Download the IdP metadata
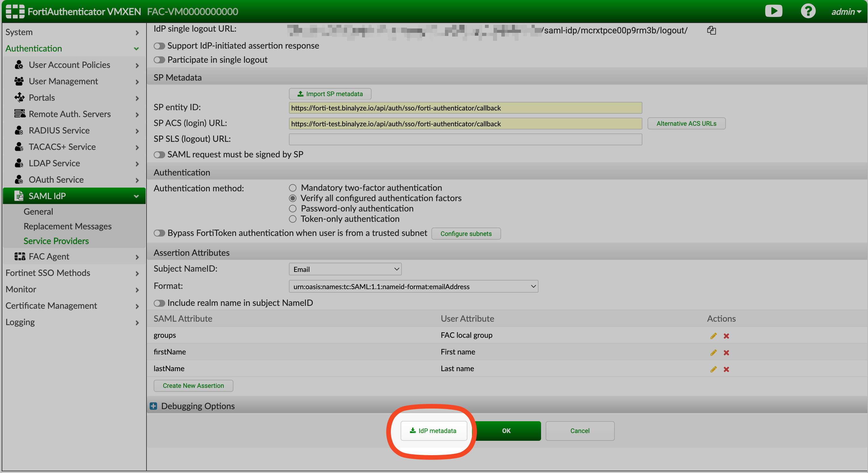The image size is (868, 473). [434, 431]
